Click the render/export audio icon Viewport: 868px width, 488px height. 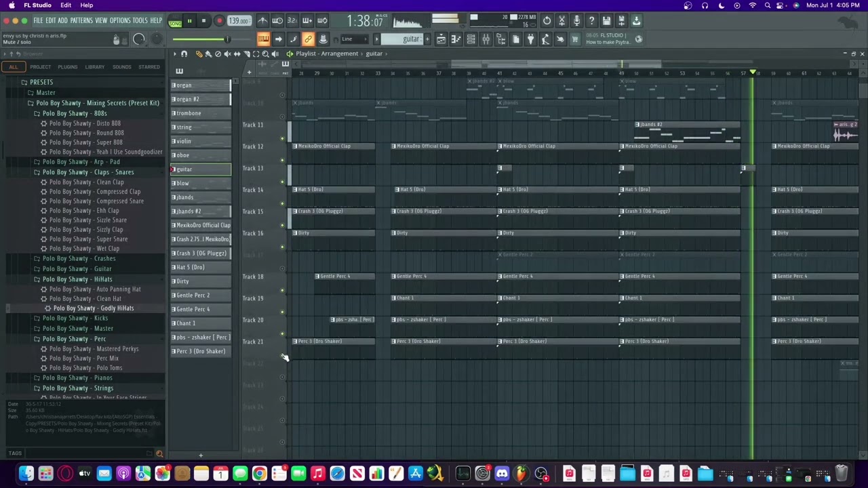click(x=621, y=21)
